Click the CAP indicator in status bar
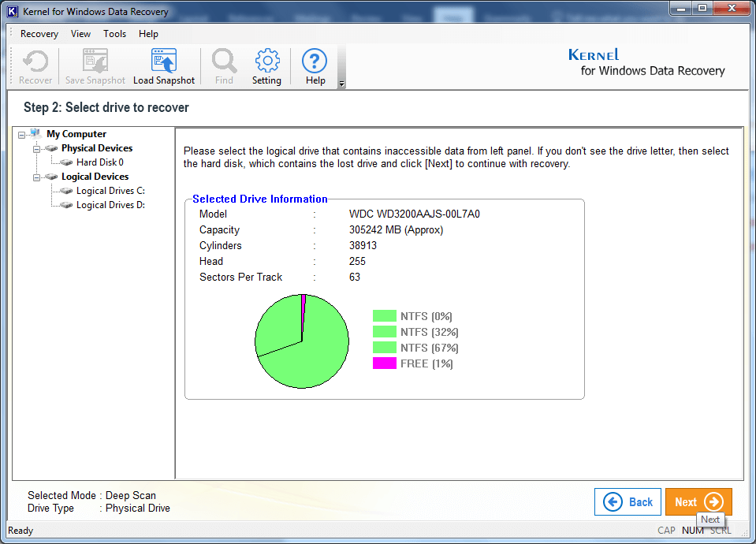 click(666, 531)
